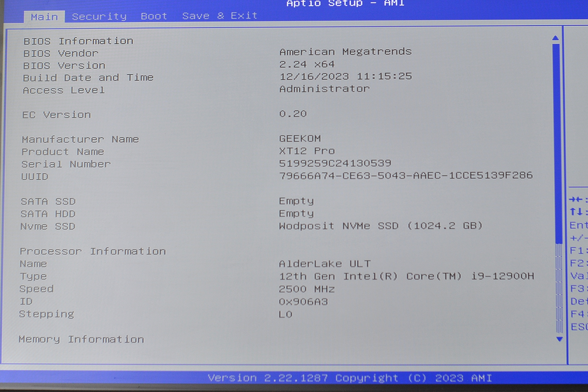588x392 pixels.
Task: Select the SATA SSD row label
Action: 48,202
